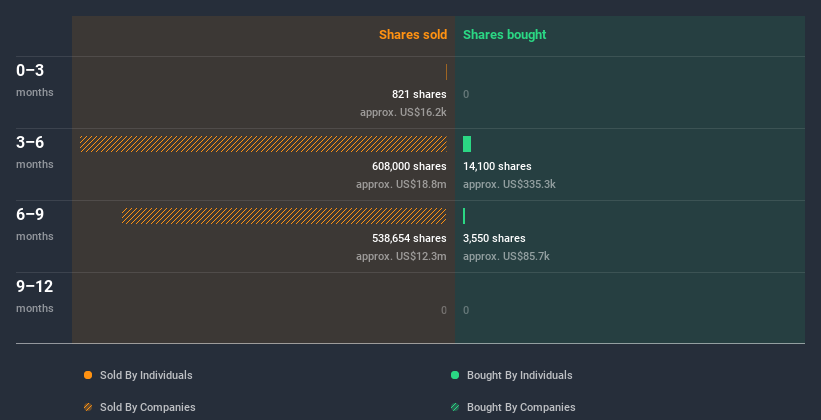Select the Shares sold column header
This screenshot has width=821, height=420.
click(x=412, y=35)
